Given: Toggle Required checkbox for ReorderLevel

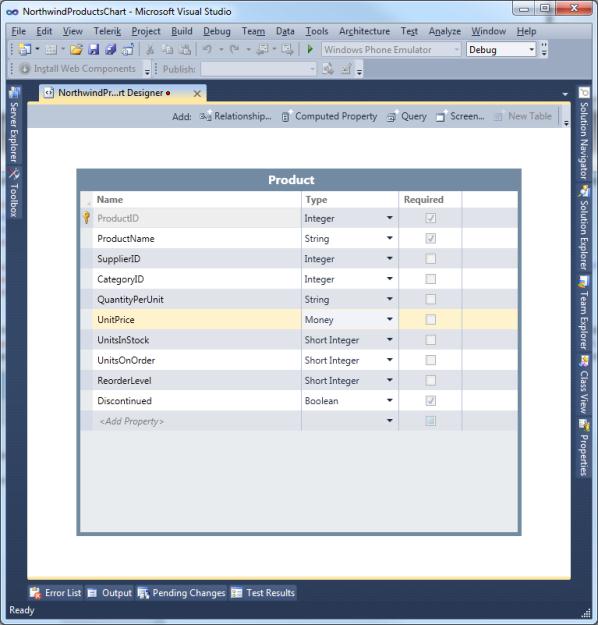Looking at the screenshot, I should (x=431, y=380).
